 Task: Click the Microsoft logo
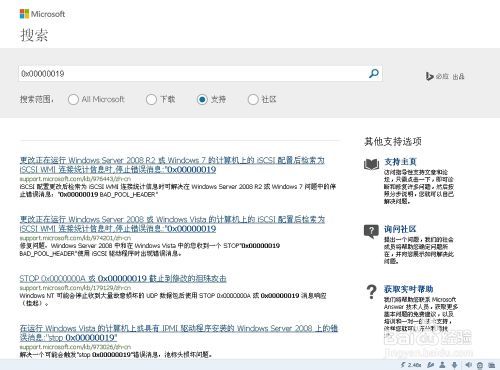pyautogui.click(x=42, y=14)
